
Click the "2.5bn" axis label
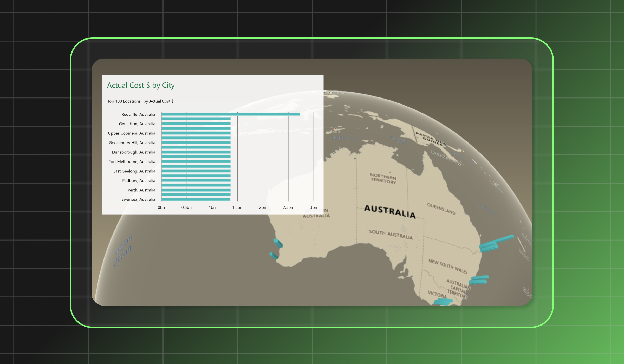tap(288, 207)
